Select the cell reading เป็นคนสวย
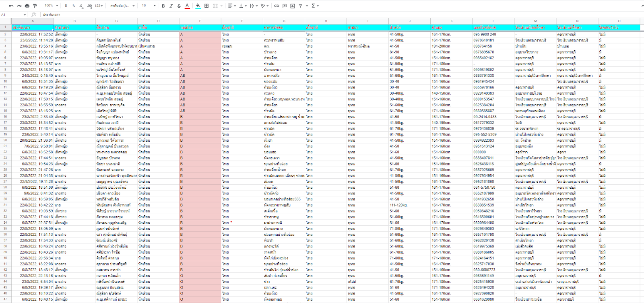The width and height of the screenshot is (644, 303). 158,46
